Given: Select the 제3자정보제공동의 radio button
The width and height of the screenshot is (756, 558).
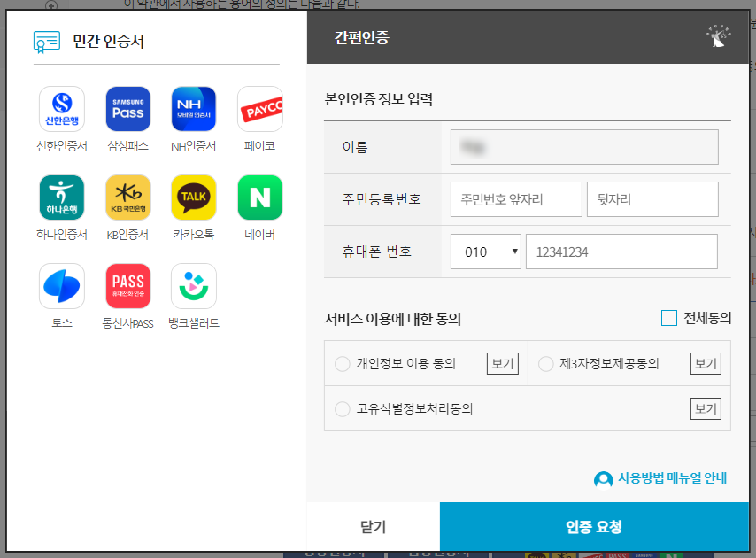Looking at the screenshot, I should [546, 364].
